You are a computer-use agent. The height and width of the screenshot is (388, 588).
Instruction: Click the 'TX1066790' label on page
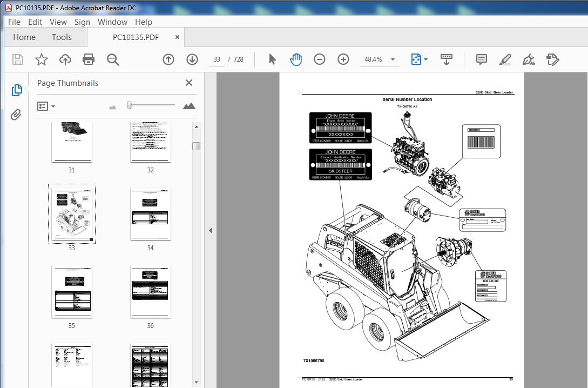click(314, 360)
